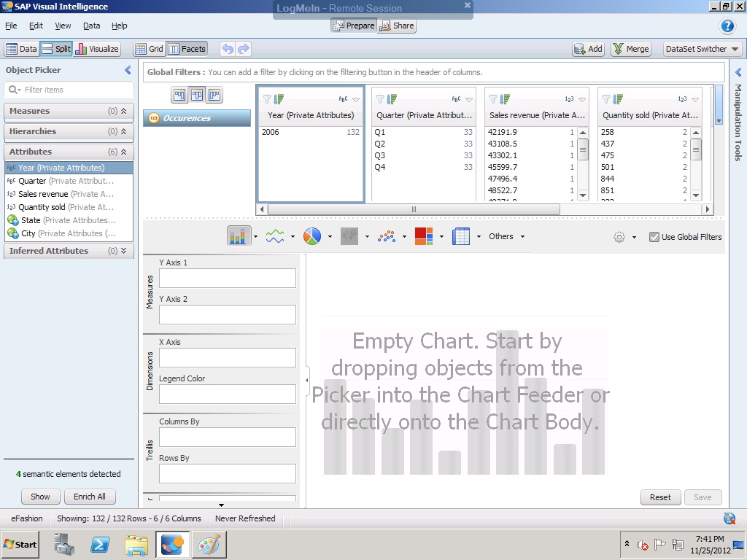
Task: Open PowerShell from the taskbar
Action: click(100, 544)
